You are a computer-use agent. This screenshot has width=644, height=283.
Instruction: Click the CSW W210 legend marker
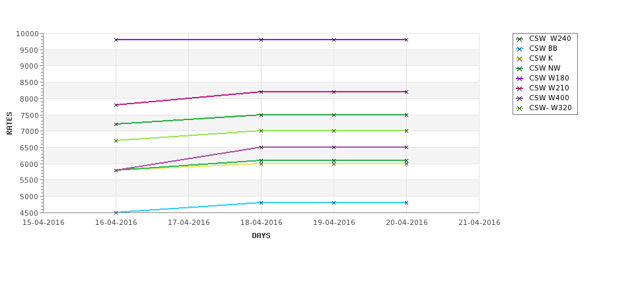pyautogui.click(x=520, y=88)
